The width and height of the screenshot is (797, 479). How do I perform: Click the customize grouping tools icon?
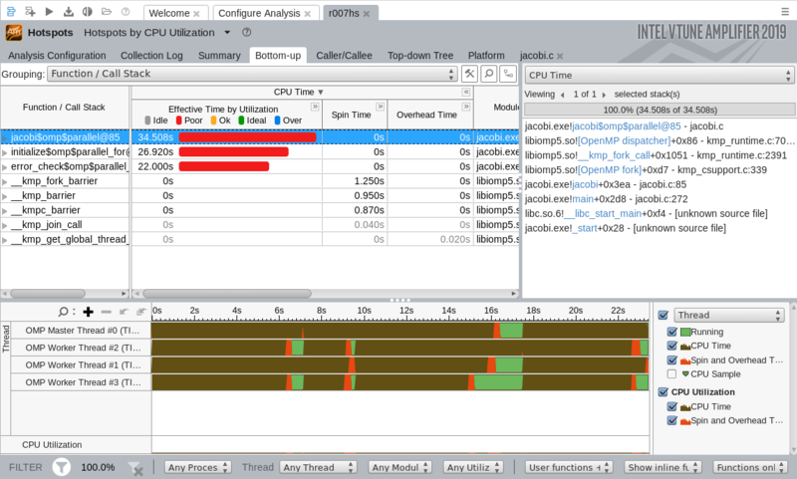pyautogui.click(x=469, y=74)
